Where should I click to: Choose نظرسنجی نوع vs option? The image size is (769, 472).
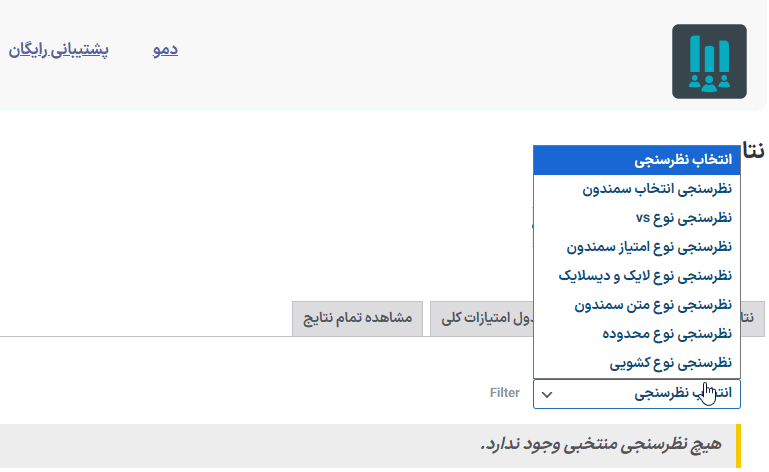(637, 218)
